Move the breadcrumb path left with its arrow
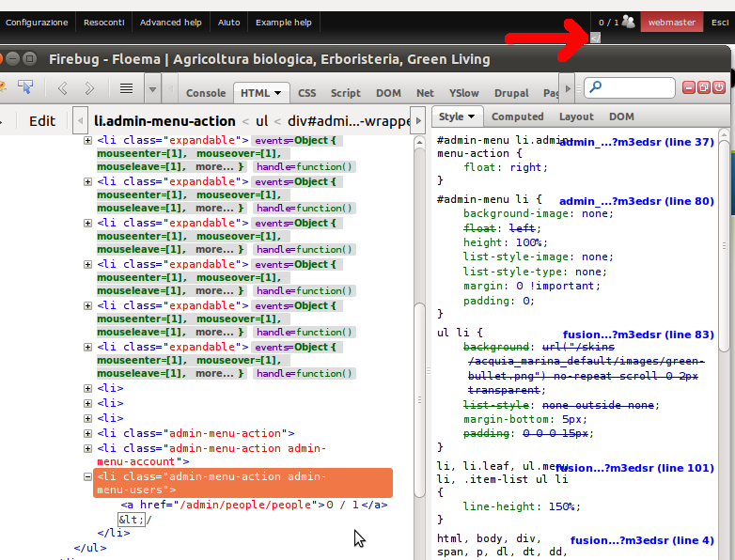Image resolution: width=735 pixels, height=560 pixels. [80, 120]
